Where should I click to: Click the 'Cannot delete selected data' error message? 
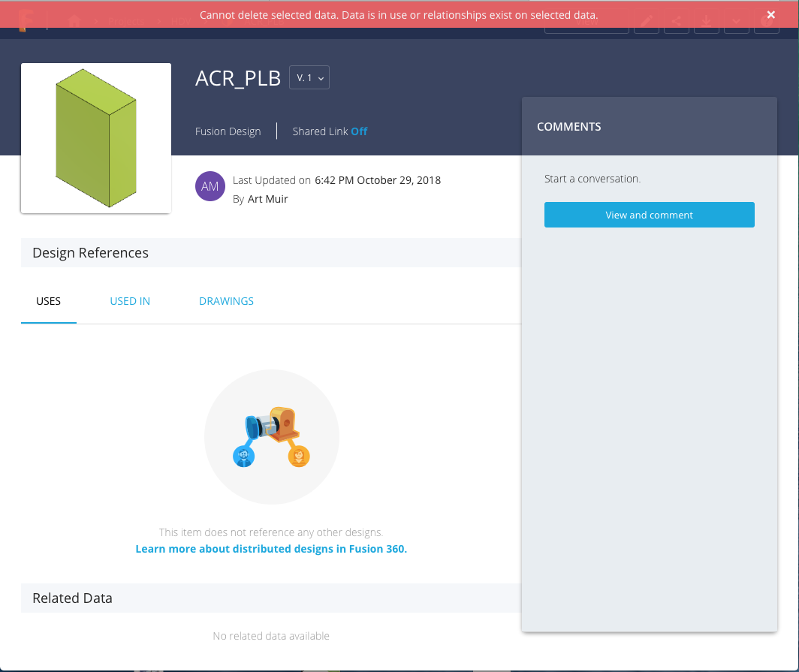(399, 15)
